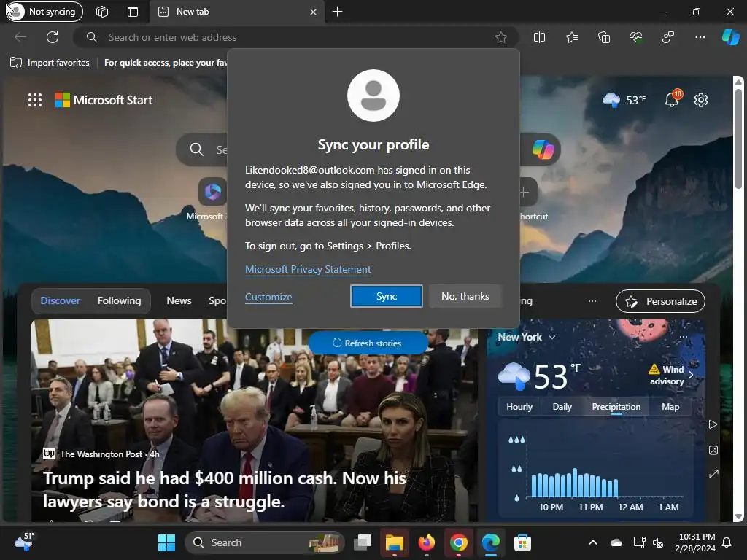The height and width of the screenshot is (560, 747).
Task: Go back with the back arrow
Action: pyautogui.click(x=20, y=37)
